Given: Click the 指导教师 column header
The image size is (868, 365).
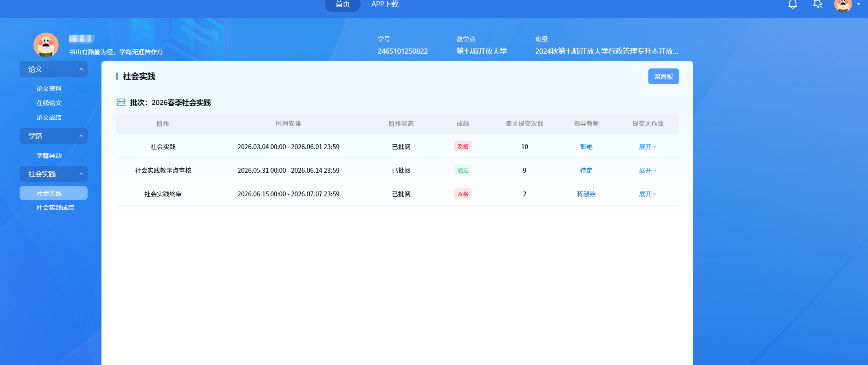Looking at the screenshot, I should point(586,123).
